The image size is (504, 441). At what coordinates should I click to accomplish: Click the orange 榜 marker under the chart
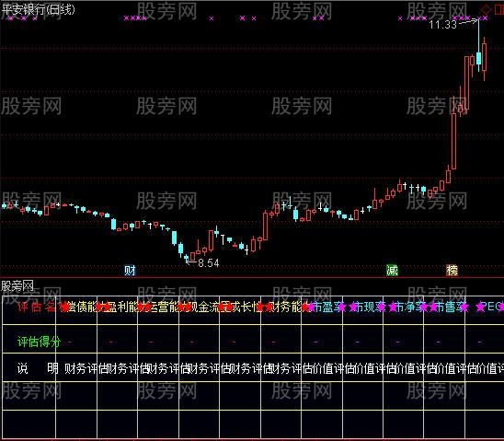[452, 270]
